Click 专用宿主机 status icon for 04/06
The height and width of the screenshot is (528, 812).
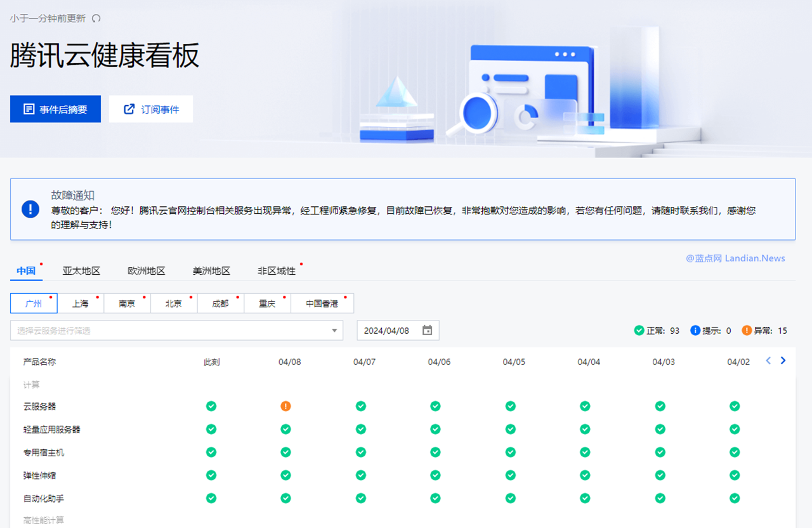tap(435, 452)
